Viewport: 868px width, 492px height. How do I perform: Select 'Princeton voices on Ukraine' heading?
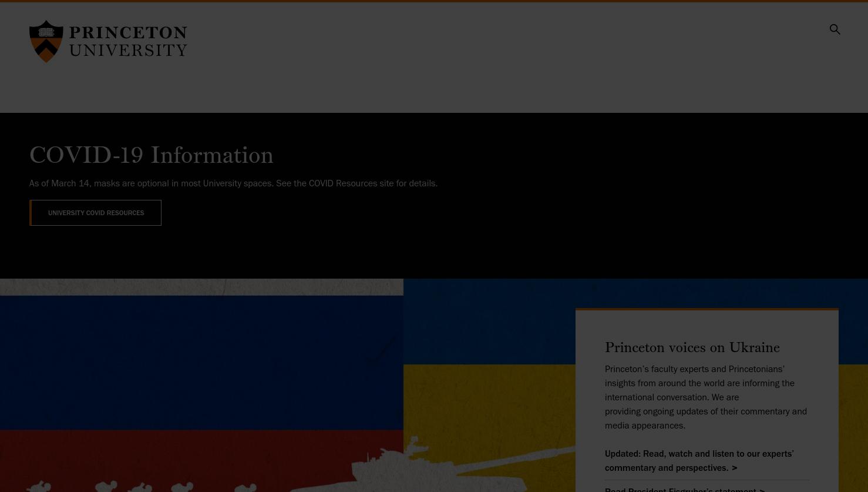(x=692, y=347)
